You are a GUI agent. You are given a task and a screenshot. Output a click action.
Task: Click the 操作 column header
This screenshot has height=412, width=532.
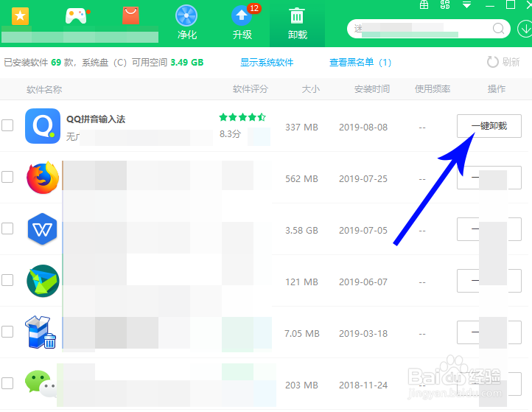point(497,89)
